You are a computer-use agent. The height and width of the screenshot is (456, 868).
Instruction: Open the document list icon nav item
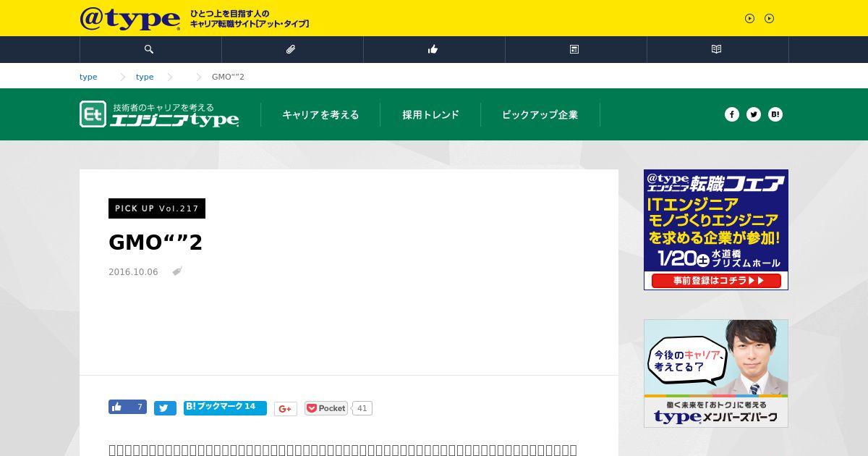pos(574,49)
